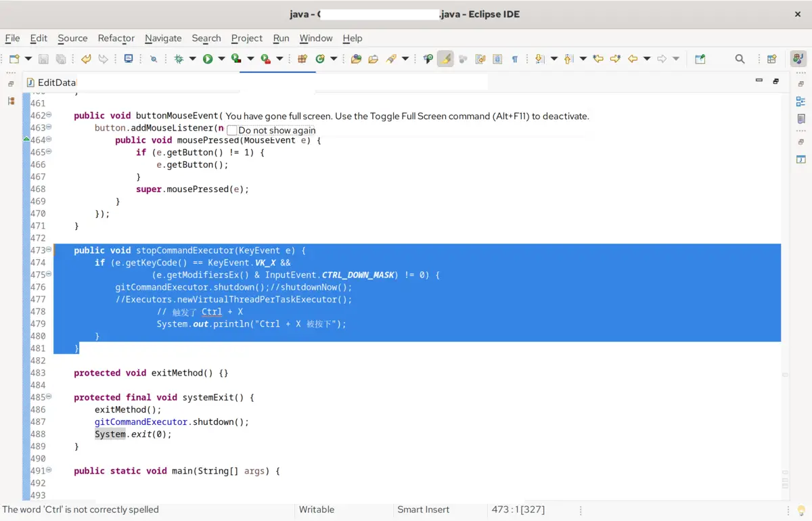
Task: Click the Last Edit Location icon
Action: tap(598, 59)
